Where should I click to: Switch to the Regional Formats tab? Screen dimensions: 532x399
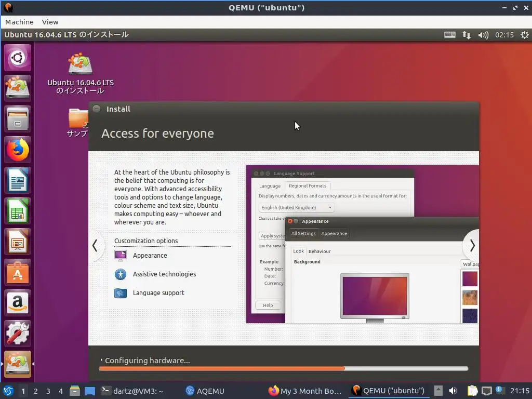[308, 186]
